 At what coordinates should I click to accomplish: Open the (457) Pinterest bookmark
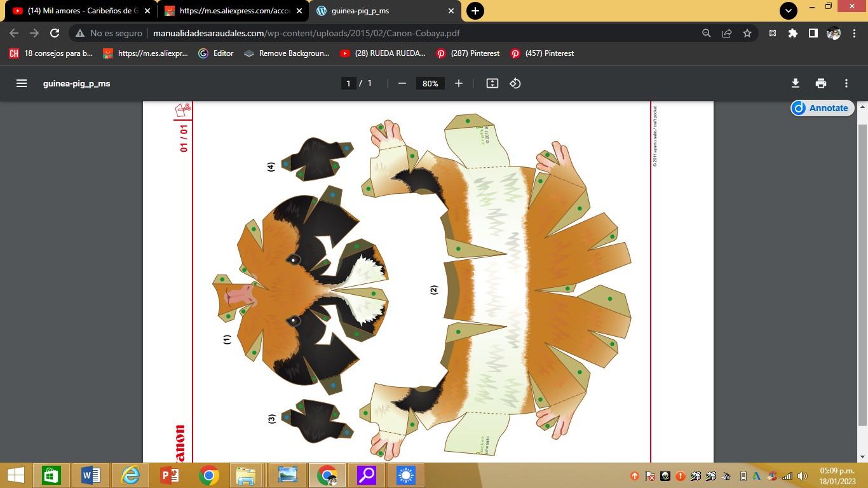pos(543,53)
